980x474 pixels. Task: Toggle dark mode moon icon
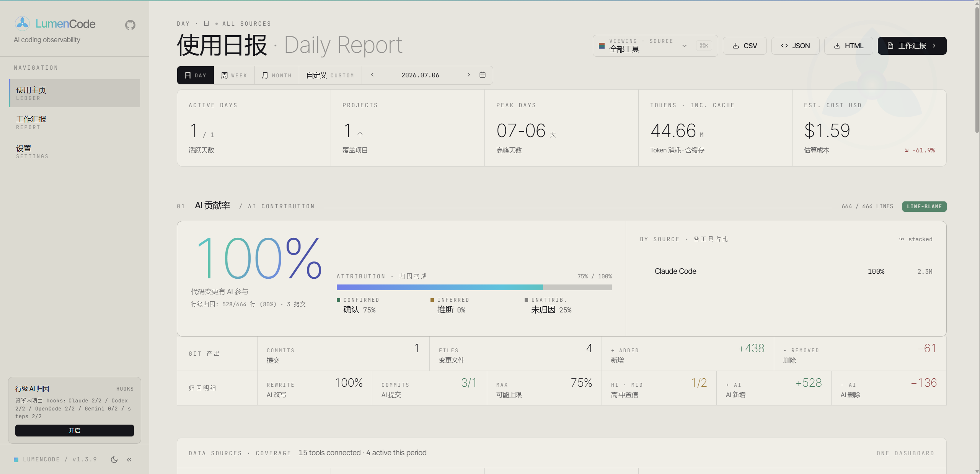click(114, 459)
